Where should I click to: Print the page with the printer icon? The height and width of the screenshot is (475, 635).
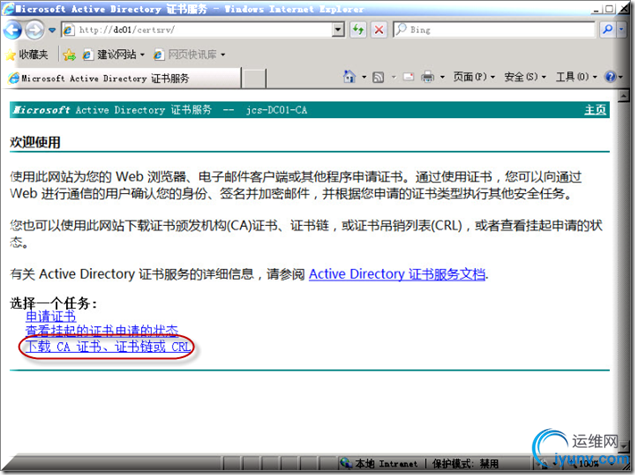(x=427, y=77)
